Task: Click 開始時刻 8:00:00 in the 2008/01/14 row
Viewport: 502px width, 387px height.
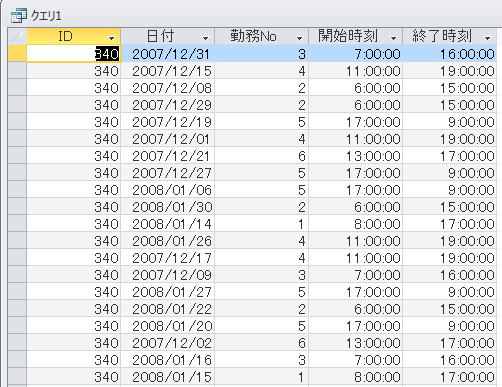Action: pos(356,224)
